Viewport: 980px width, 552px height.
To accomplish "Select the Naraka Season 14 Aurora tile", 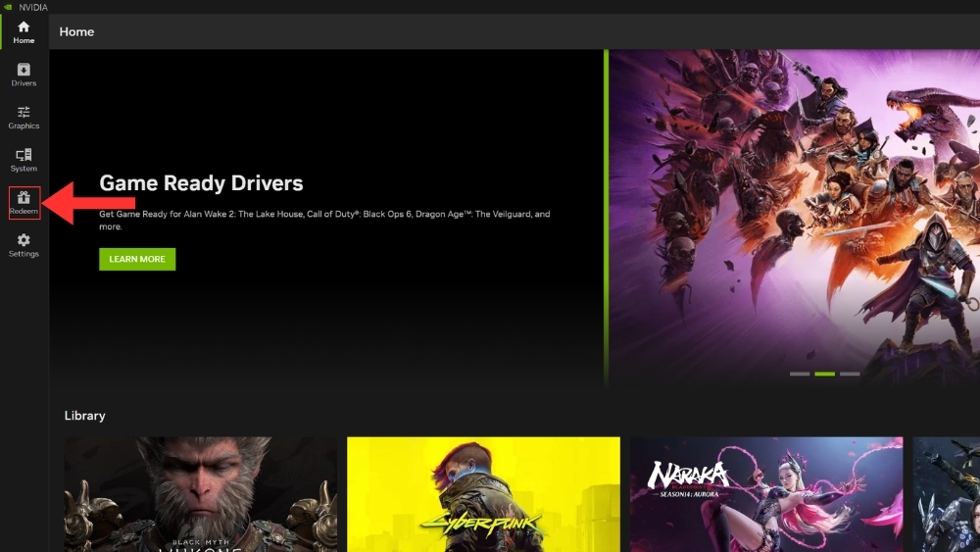I will pos(765,494).
